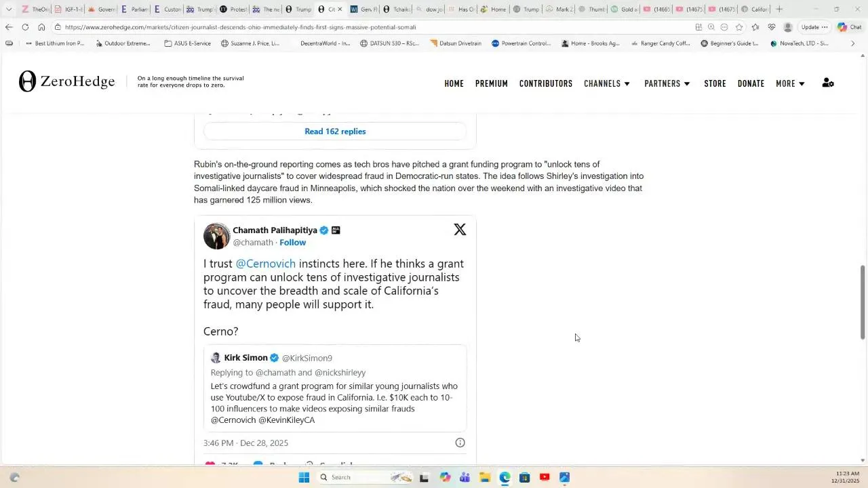The width and height of the screenshot is (868, 488).
Task: Switch to the Gold browser tab
Action: click(623, 9)
